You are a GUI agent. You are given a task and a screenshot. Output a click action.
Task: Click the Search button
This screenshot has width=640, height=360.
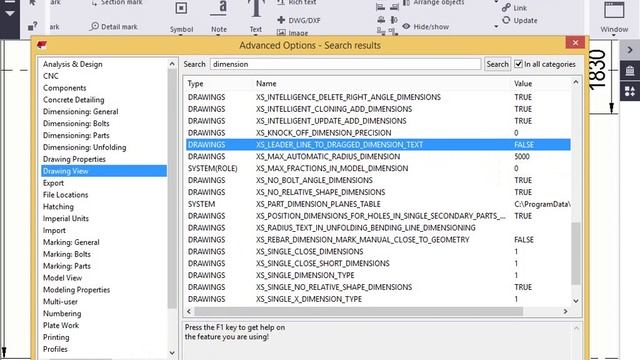coord(497,64)
